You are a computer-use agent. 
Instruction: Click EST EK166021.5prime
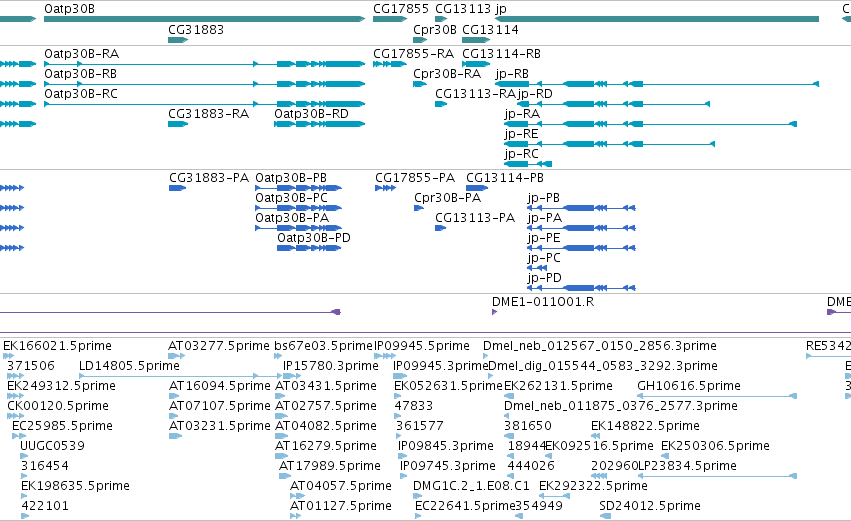click(x=8, y=356)
